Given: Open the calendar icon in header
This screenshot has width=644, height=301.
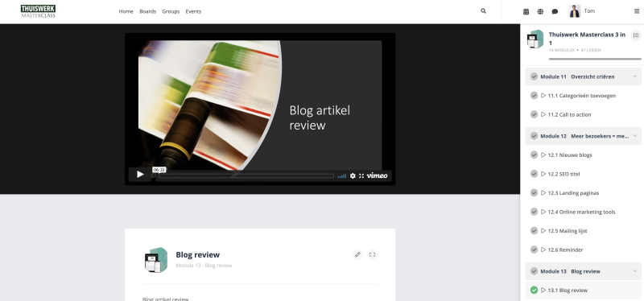Looking at the screenshot, I should point(526,11).
